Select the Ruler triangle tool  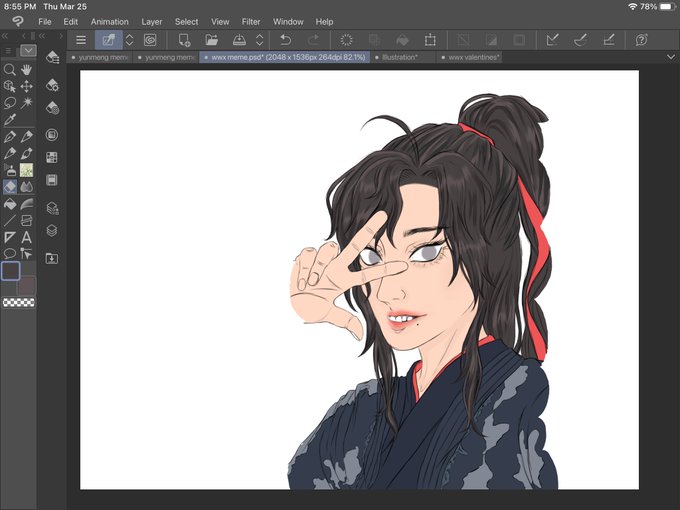click(10, 237)
